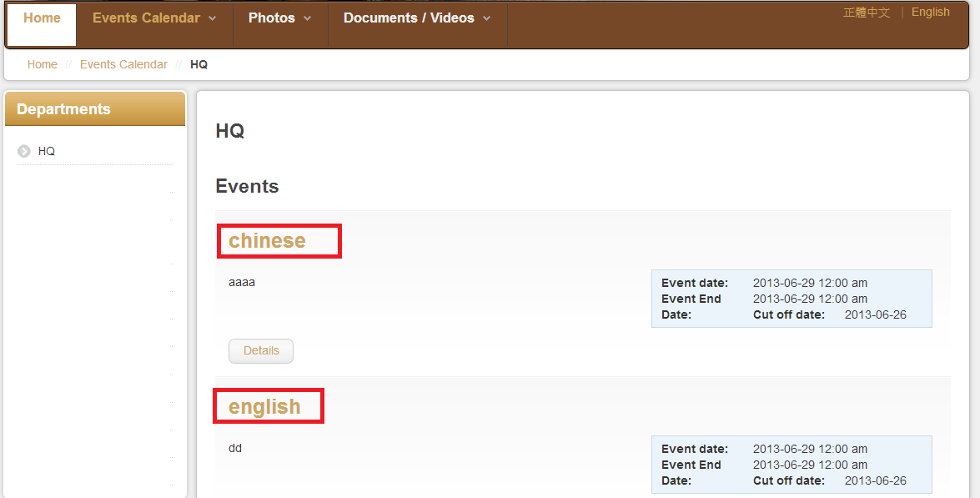Go to Home via breadcrumb link
980x498 pixels.
point(43,64)
